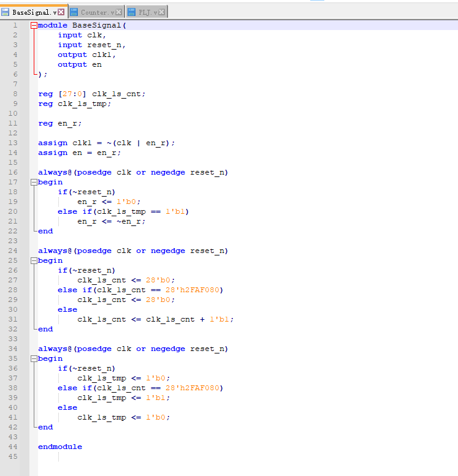Click the always statement on line 34
The image size is (458, 476).
[133, 349]
